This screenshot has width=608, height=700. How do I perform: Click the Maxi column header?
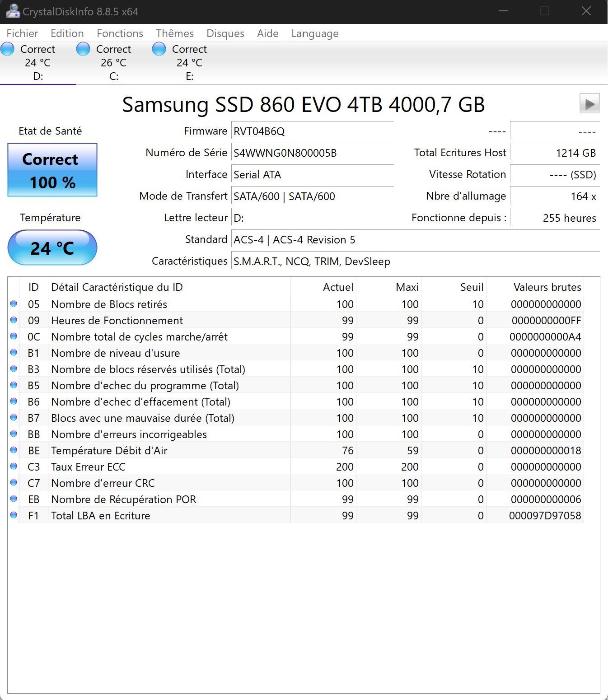pyautogui.click(x=388, y=287)
